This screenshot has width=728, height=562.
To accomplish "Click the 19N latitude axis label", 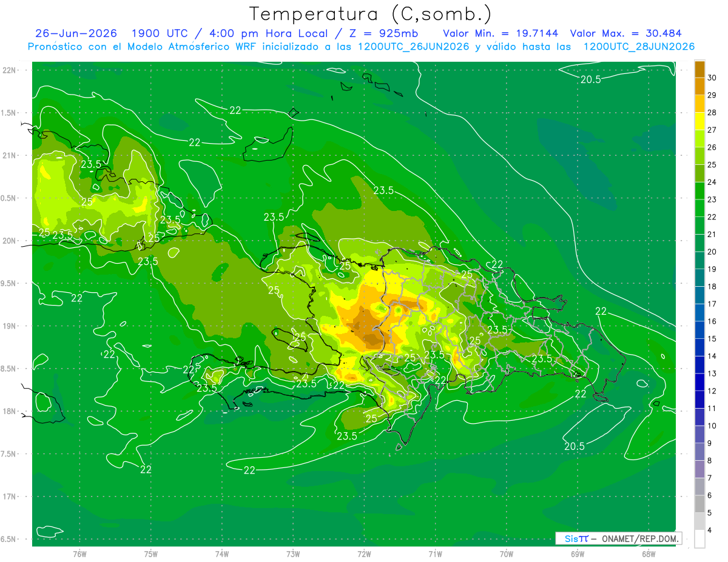I will point(10,326).
